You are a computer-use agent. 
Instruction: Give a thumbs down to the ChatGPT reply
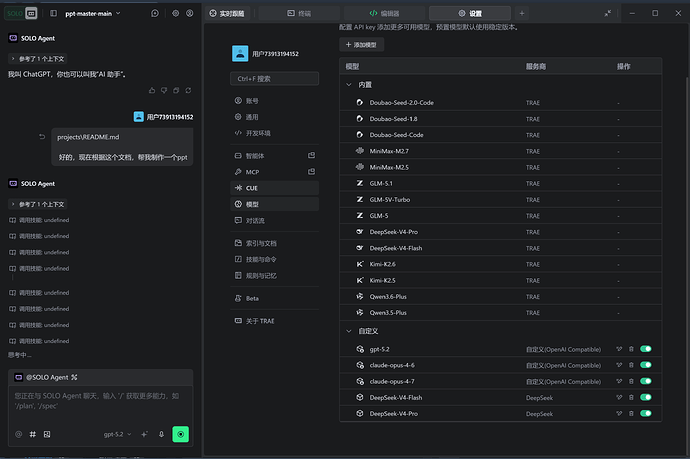click(x=164, y=90)
